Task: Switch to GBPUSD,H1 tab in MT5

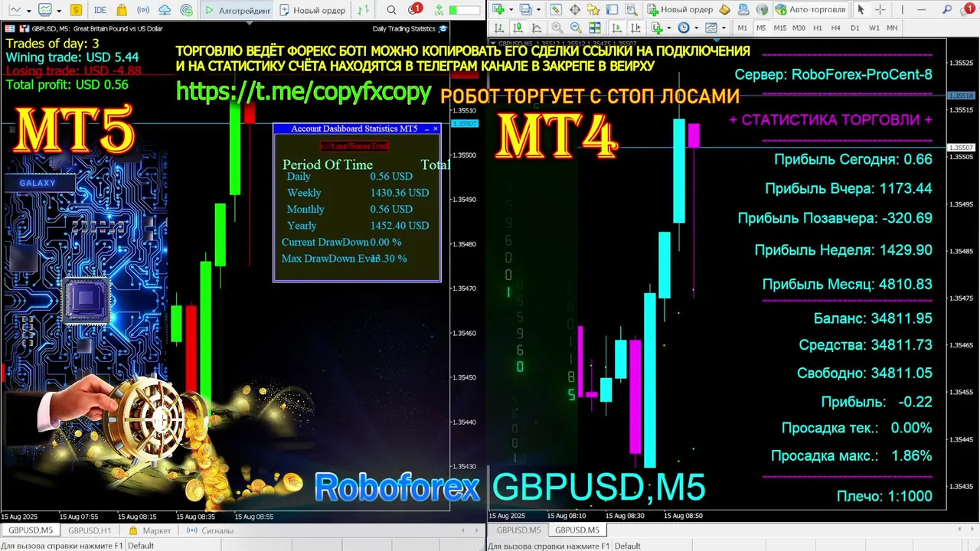Action: 90,530
